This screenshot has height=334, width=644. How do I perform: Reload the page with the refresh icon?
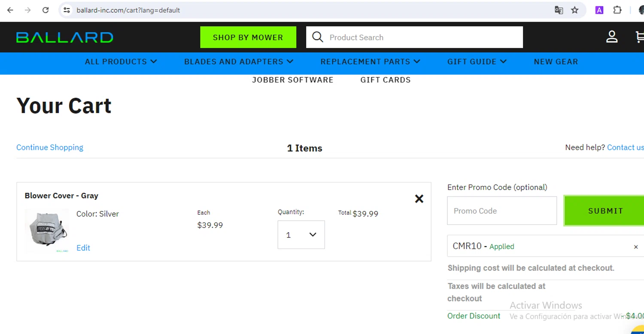click(46, 10)
